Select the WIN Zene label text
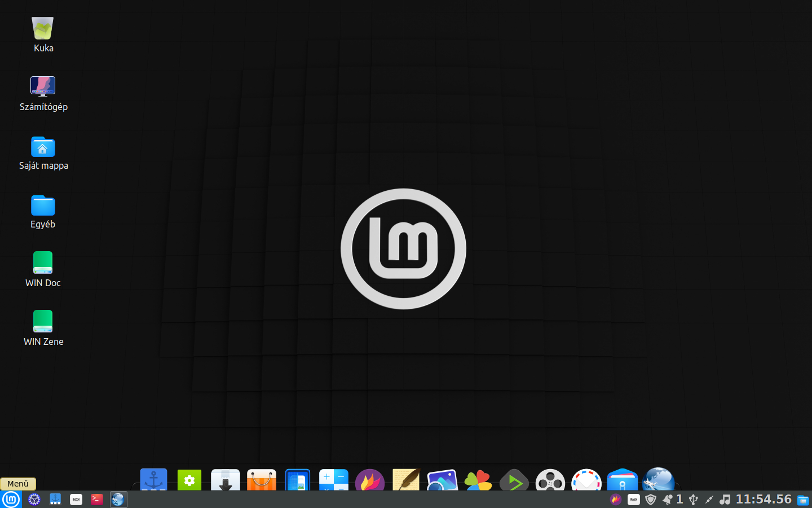 pyautogui.click(x=43, y=342)
